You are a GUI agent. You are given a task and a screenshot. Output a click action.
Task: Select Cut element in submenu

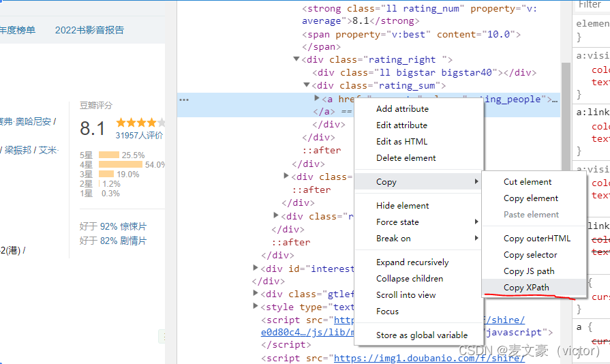[x=528, y=182]
